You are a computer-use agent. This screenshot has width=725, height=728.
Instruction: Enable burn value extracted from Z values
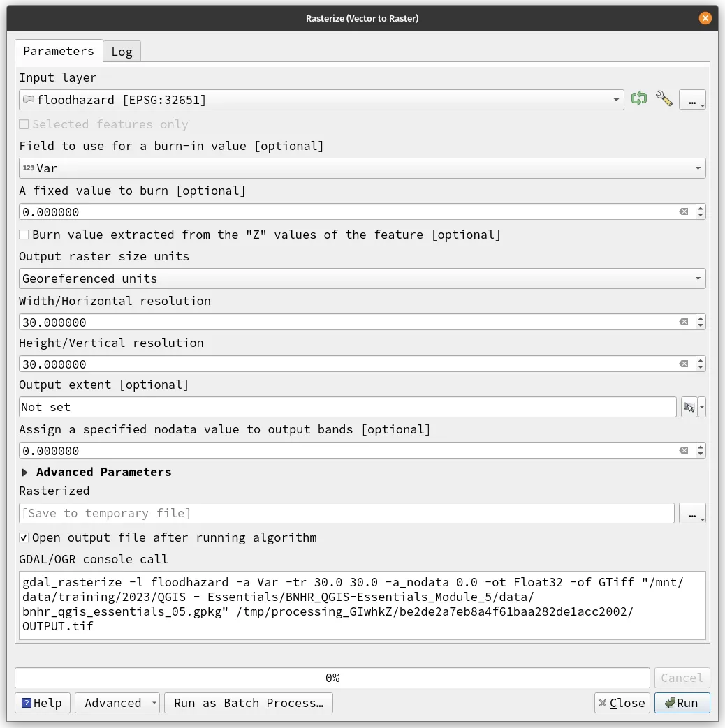coord(23,235)
